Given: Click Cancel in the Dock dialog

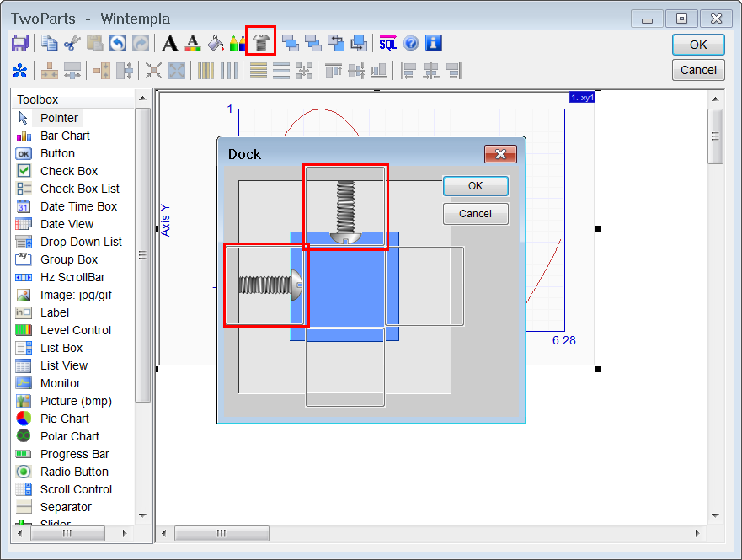Looking at the screenshot, I should click(476, 214).
